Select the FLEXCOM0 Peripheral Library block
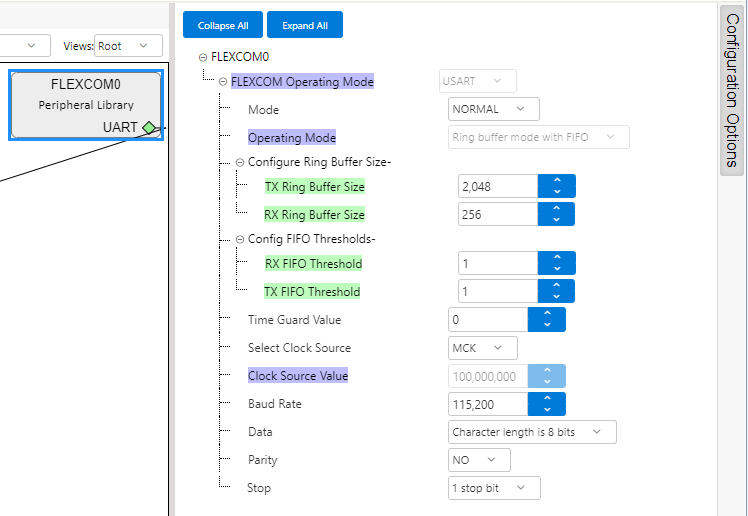748x516 pixels. point(86,97)
